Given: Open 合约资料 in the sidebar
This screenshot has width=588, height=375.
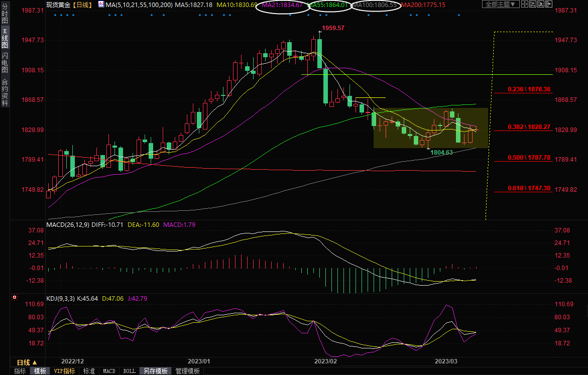Looking at the screenshot, I should tap(5, 92).
